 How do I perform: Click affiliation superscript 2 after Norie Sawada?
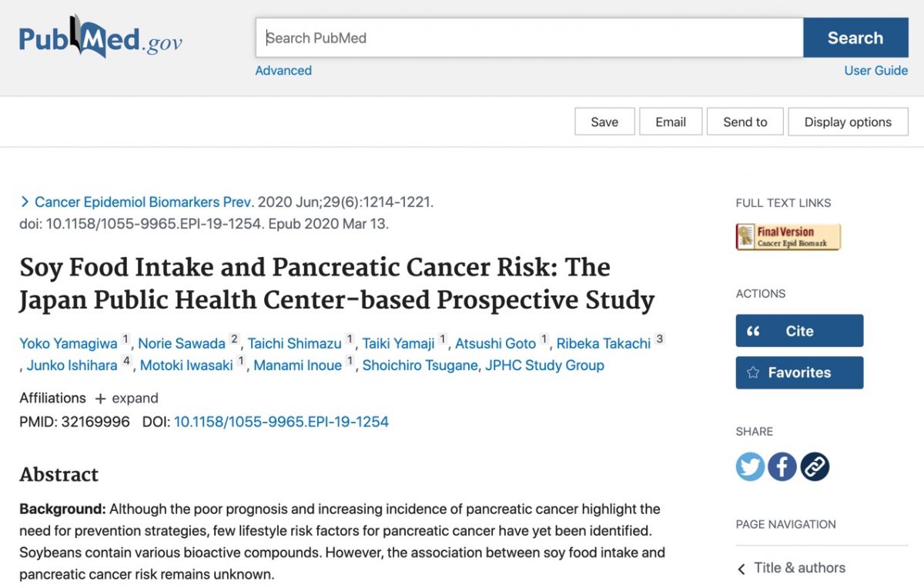point(234,340)
